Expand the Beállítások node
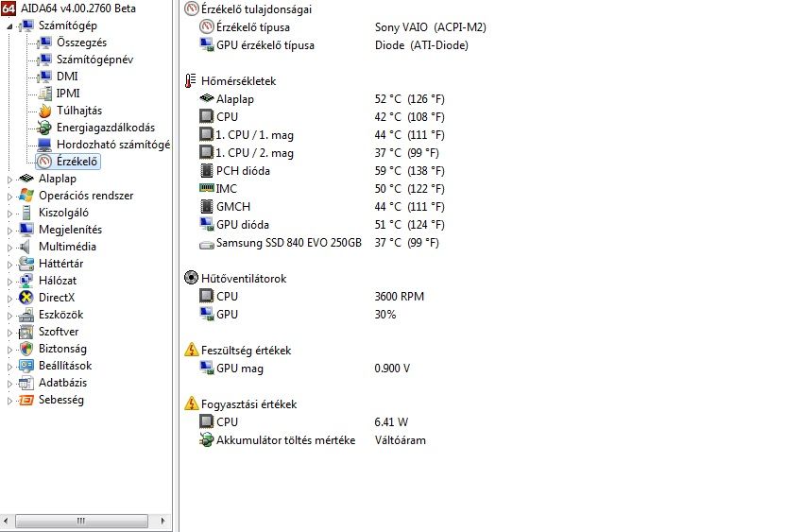The width and height of the screenshot is (786, 532). click(9, 367)
